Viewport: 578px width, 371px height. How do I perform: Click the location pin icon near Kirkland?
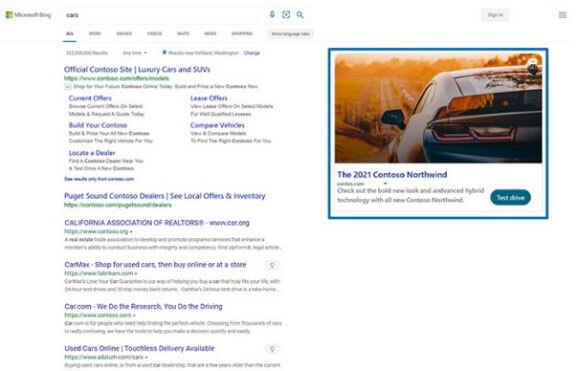pos(164,53)
